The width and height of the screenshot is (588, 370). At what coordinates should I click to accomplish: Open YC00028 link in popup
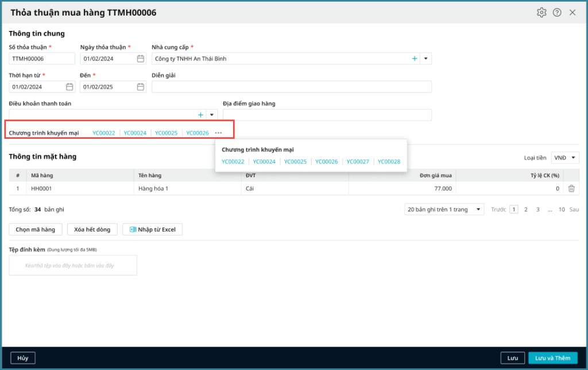pyautogui.click(x=389, y=161)
